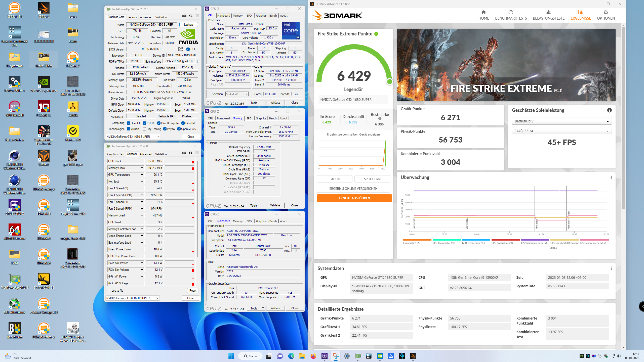This screenshot has width=644, height=362.
Task: Go to HOME in 3DMark
Action: pyautogui.click(x=484, y=15)
